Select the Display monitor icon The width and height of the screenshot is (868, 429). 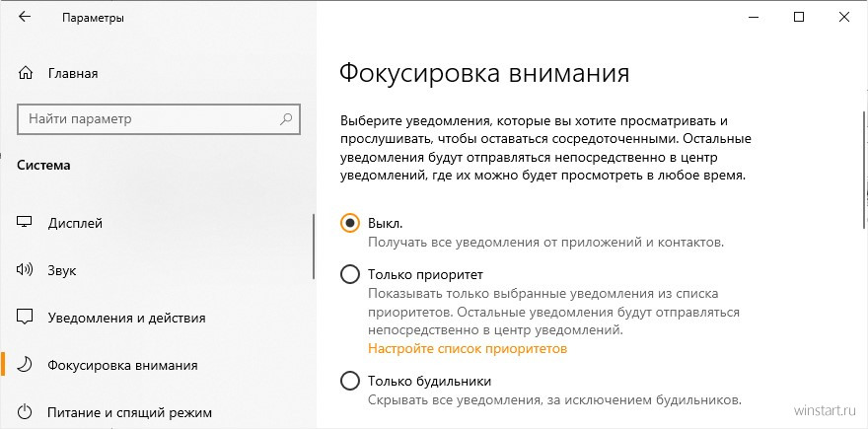25,223
